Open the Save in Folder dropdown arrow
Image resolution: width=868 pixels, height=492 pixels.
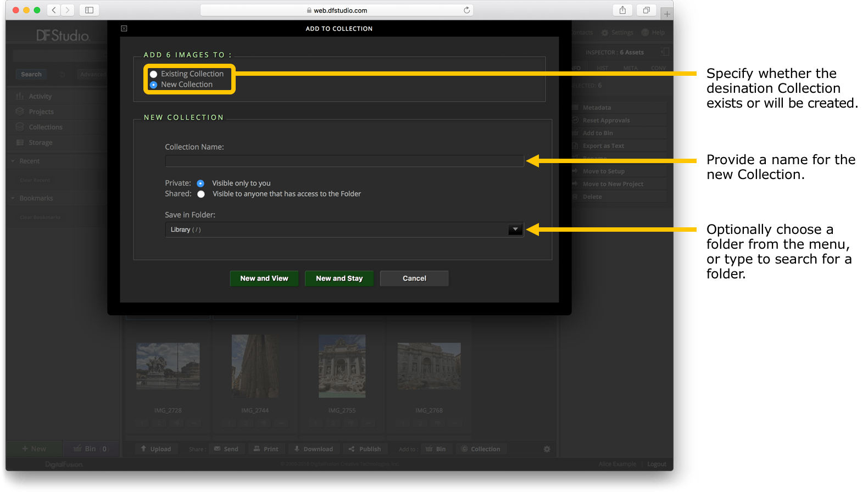pyautogui.click(x=515, y=230)
